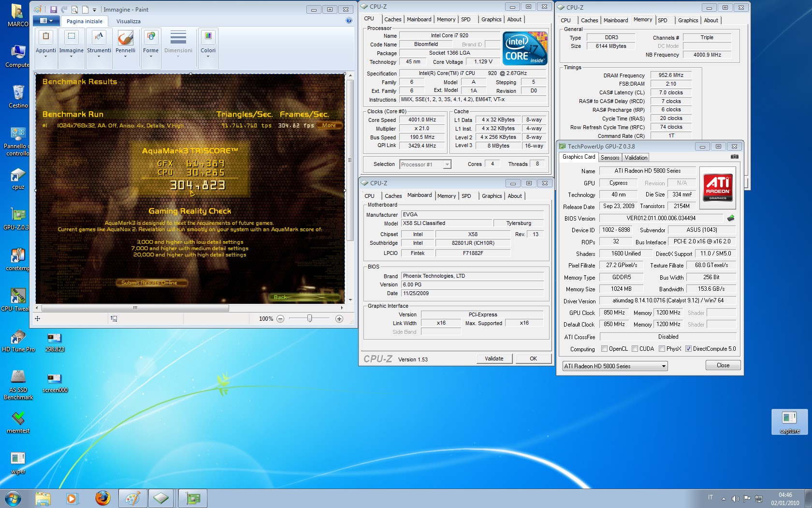Expand the Processor #1 selection dropdown
Image resolution: width=812 pixels, height=508 pixels.
[447, 164]
